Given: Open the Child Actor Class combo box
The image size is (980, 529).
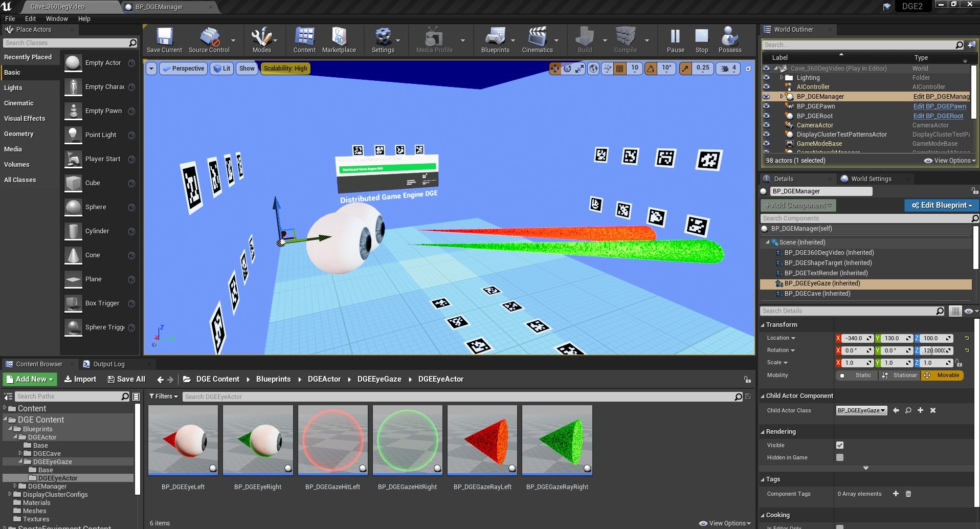Looking at the screenshot, I should [861, 410].
